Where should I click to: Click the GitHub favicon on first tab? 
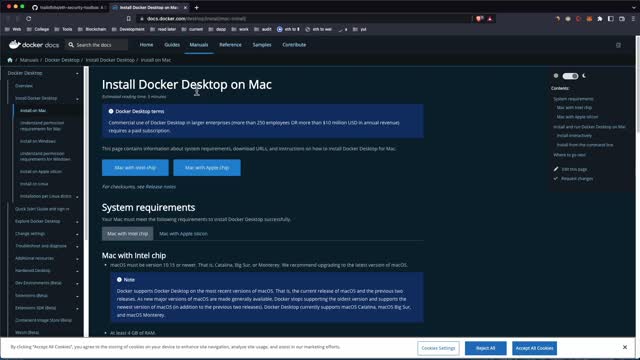click(x=35, y=7)
